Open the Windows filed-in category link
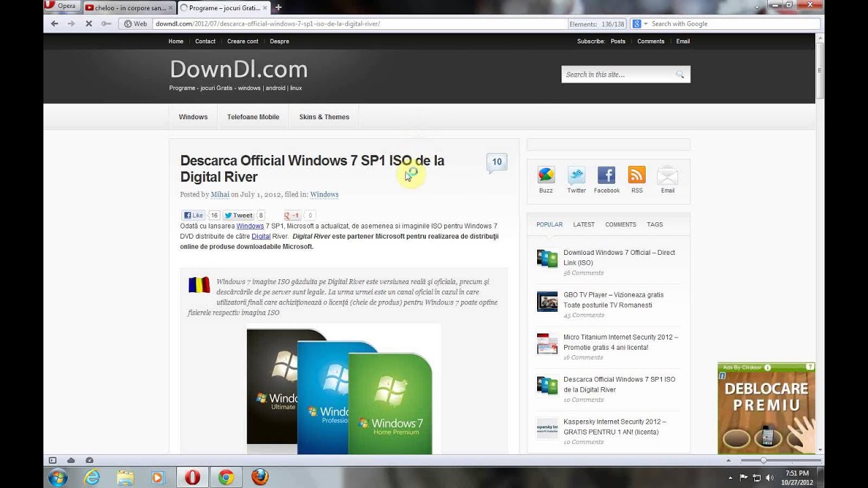Screen dimensions: 868x488 coord(324,195)
